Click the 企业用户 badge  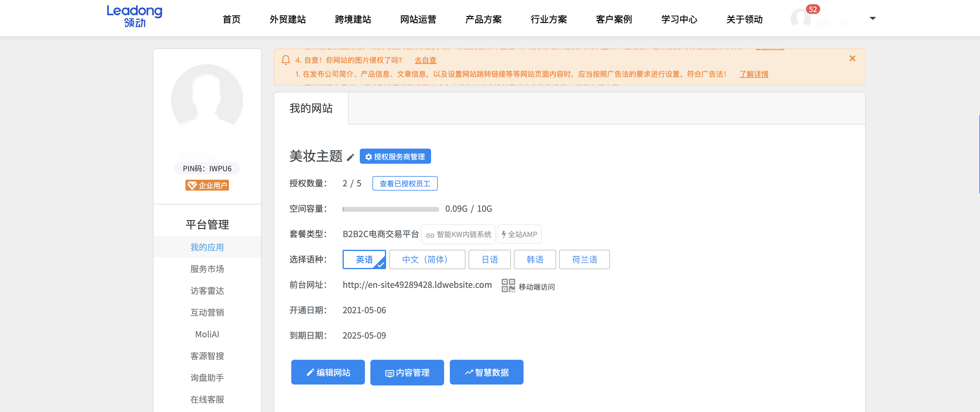click(x=207, y=185)
